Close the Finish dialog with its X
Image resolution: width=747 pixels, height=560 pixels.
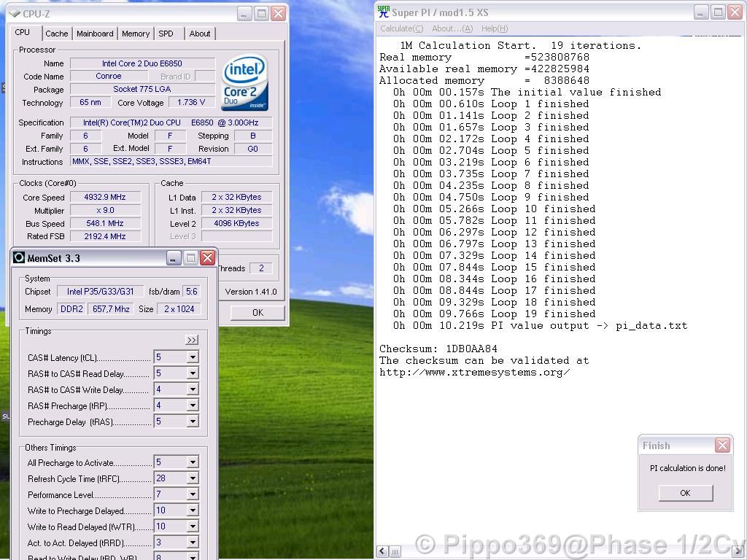(x=722, y=446)
